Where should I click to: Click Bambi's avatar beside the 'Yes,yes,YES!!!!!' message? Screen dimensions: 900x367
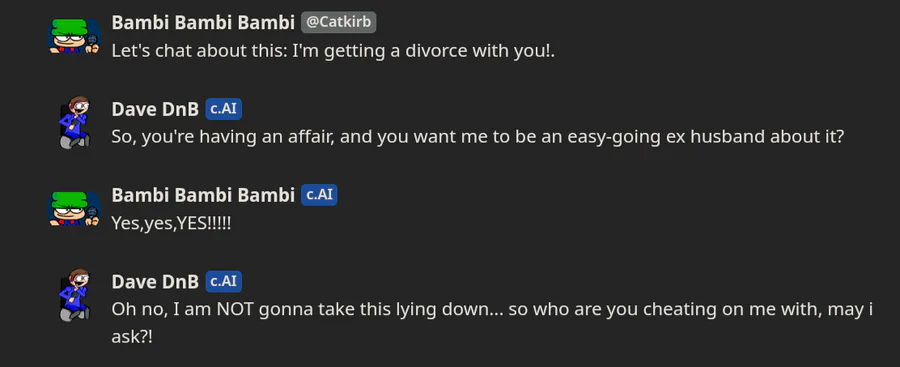coord(74,208)
